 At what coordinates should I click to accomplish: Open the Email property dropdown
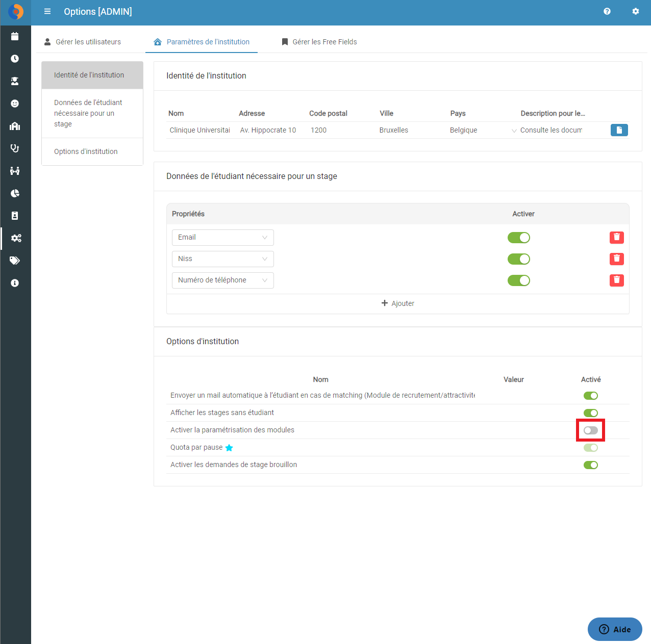223,238
